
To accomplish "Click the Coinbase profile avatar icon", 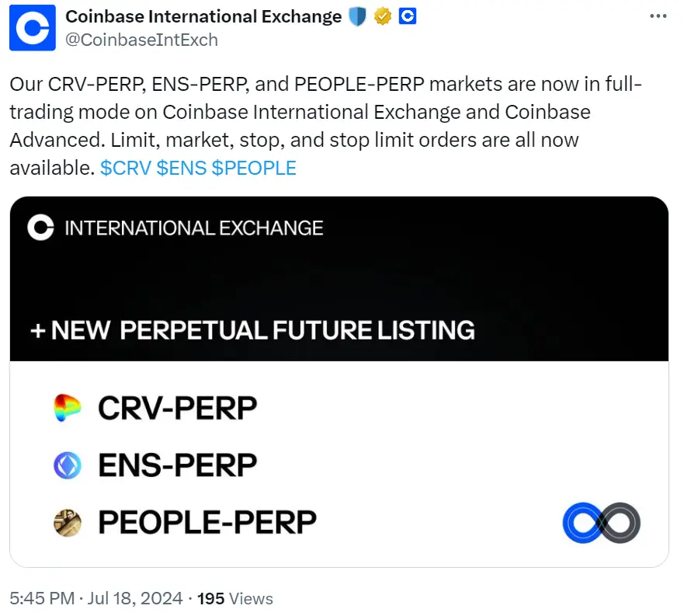I will (x=32, y=27).
